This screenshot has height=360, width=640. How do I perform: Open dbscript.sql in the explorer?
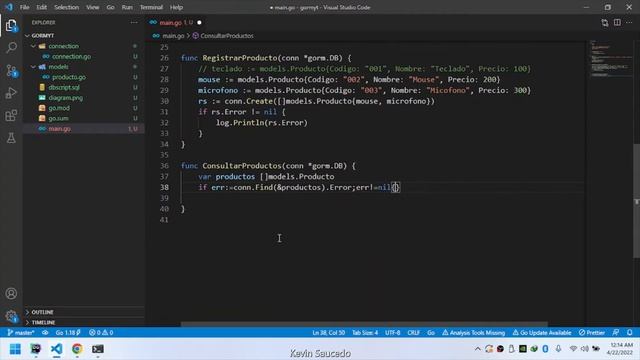84,87
